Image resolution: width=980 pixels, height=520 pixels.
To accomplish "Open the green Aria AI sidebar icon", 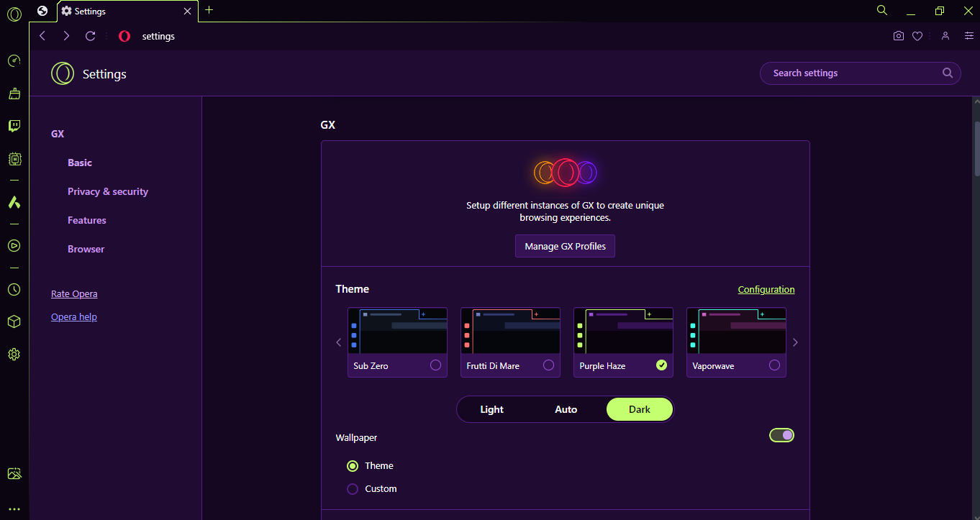I will (14, 202).
